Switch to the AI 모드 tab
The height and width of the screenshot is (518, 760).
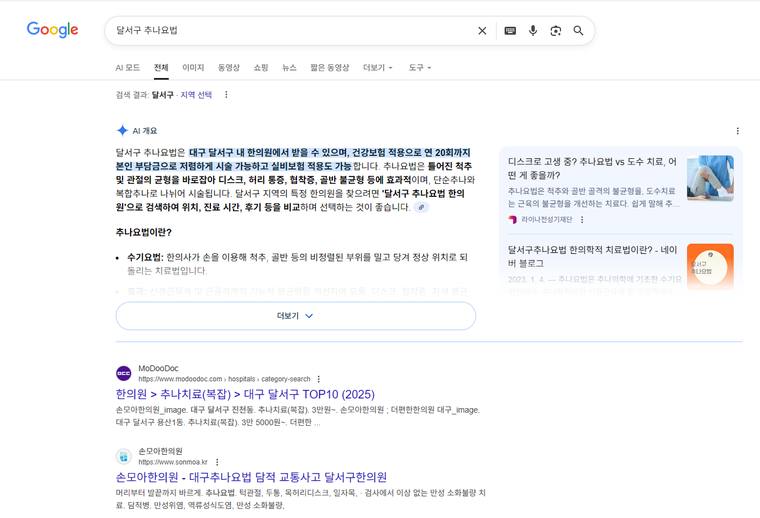point(127,67)
